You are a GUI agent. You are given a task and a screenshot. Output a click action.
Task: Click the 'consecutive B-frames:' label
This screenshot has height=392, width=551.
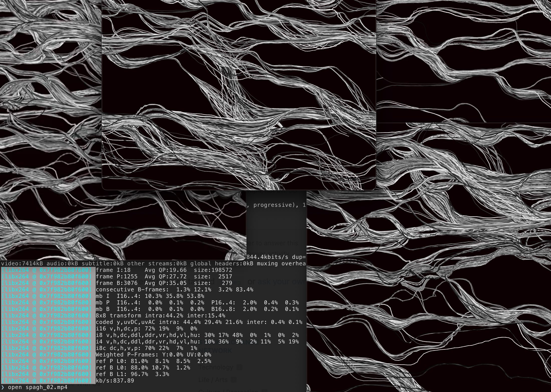point(132,290)
